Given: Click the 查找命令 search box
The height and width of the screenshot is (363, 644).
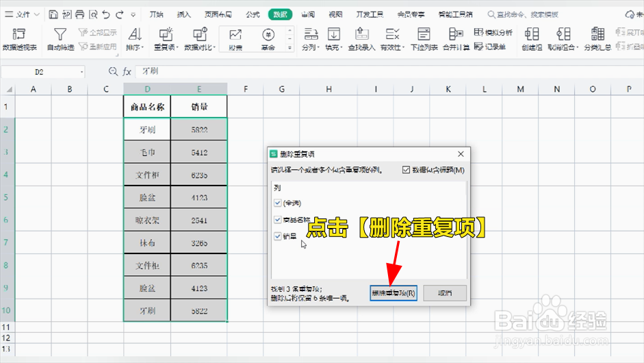Looking at the screenshot, I should pyautogui.click(x=523, y=15).
